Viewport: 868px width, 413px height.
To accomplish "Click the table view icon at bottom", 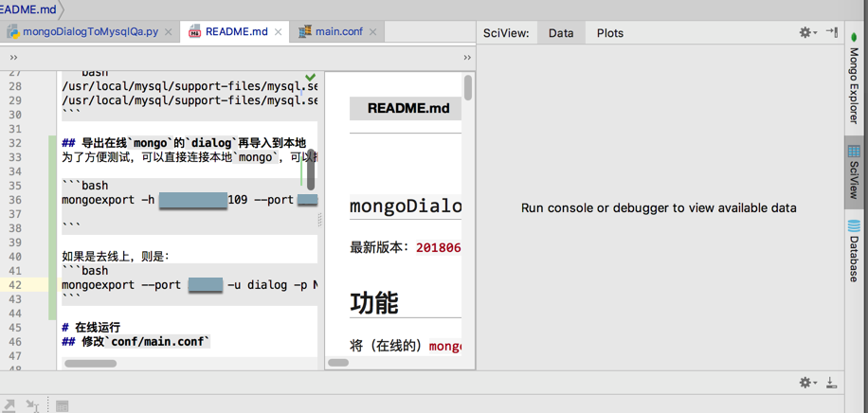I will pyautogui.click(x=62, y=406).
